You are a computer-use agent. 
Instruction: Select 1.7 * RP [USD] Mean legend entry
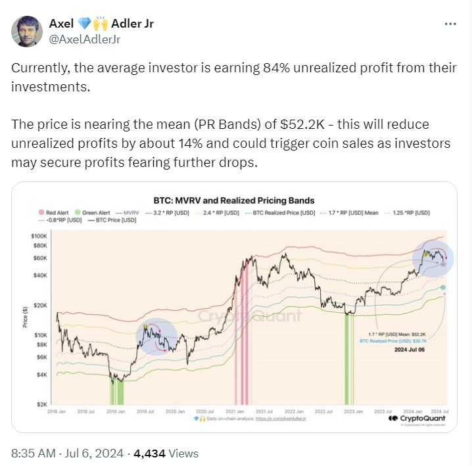click(x=349, y=213)
